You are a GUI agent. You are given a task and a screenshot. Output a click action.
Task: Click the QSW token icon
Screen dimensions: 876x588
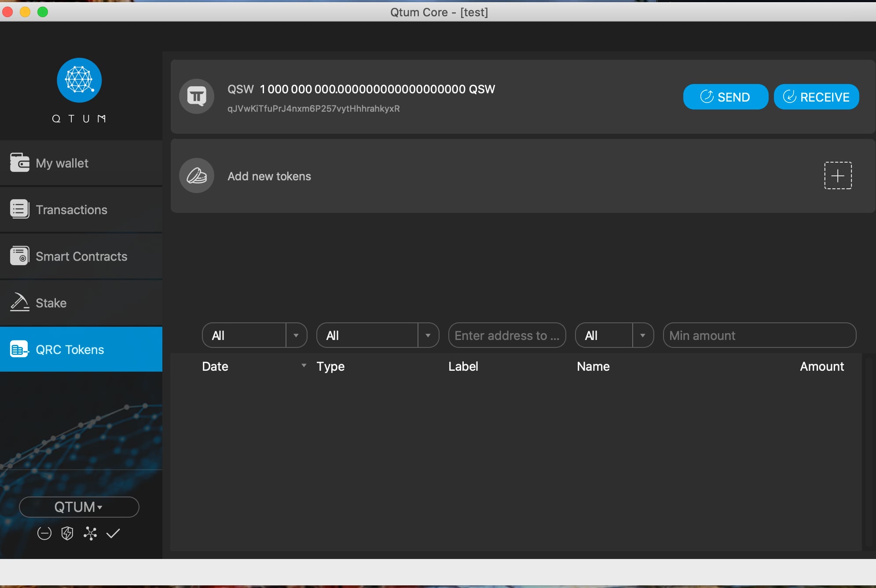point(197,96)
